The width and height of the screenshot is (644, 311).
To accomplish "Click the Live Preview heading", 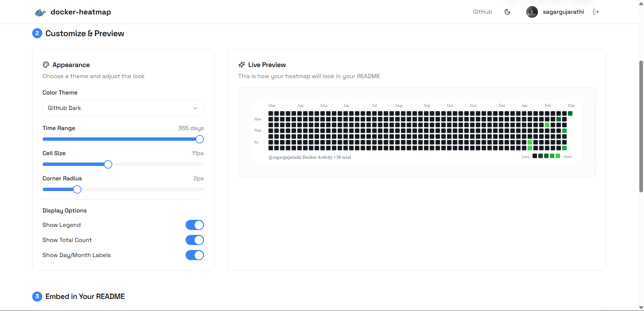I will pyautogui.click(x=267, y=65).
